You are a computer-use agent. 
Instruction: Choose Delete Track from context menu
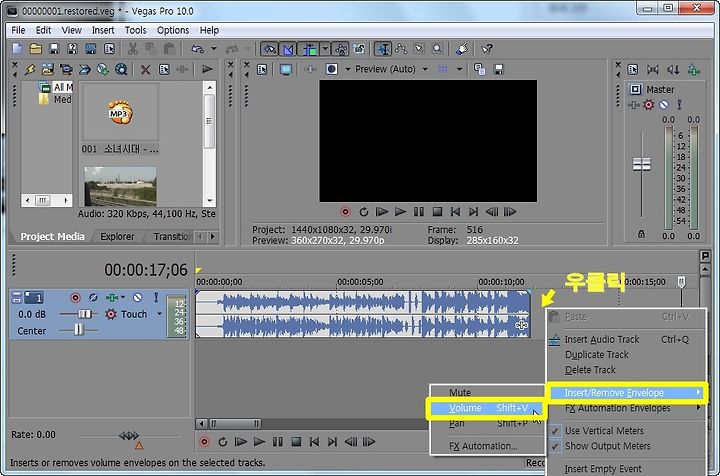tap(627, 370)
